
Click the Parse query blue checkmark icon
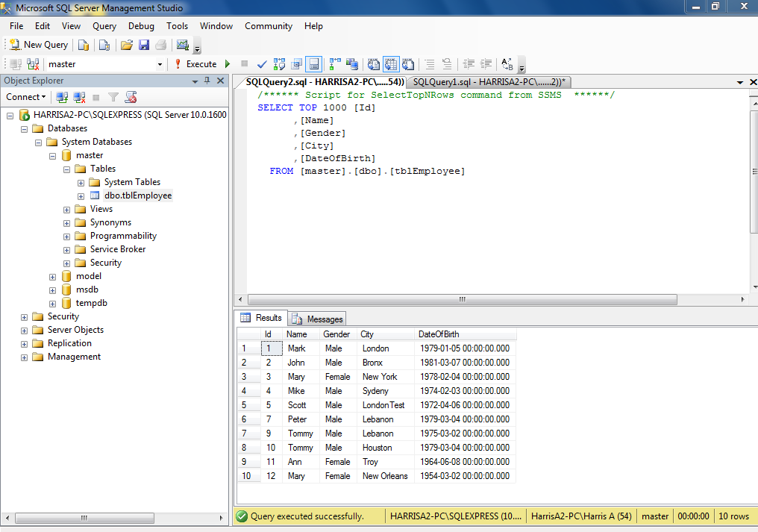coord(262,64)
